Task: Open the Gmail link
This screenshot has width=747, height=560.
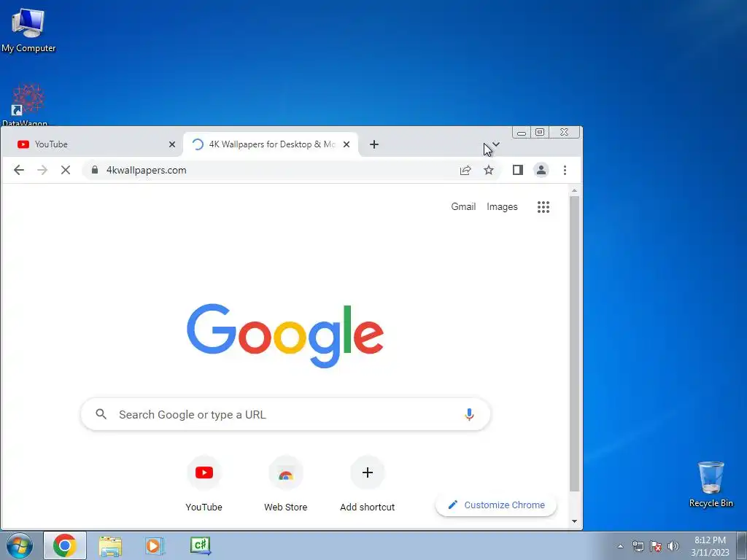Action: click(463, 206)
